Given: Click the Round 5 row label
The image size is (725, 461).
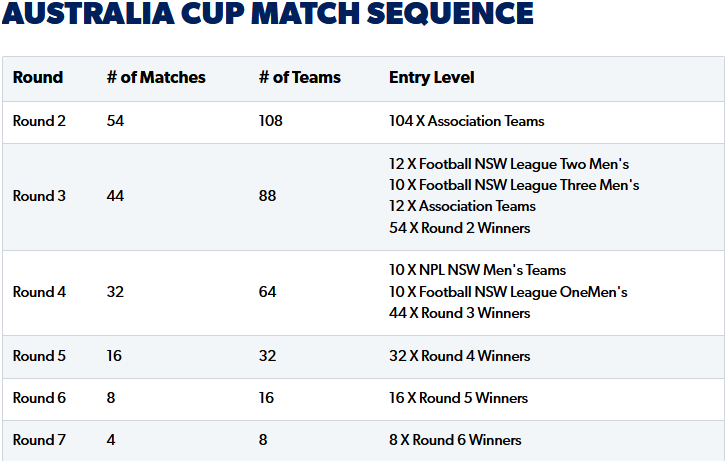Looking at the screenshot, I should coord(39,356).
